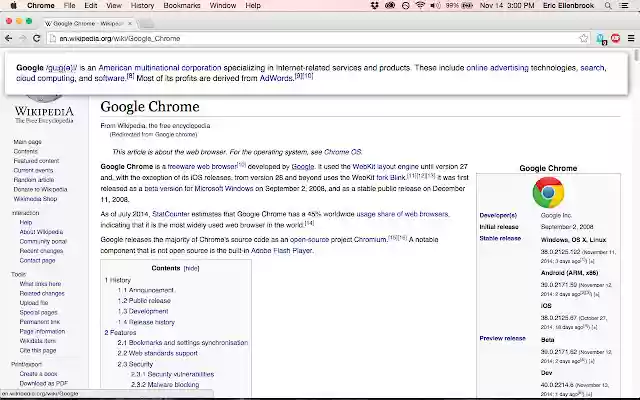Jump to '1.2 Public release' contents entry
Image resolution: width=640 pixels, height=400 pixels.
coord(144,300)
